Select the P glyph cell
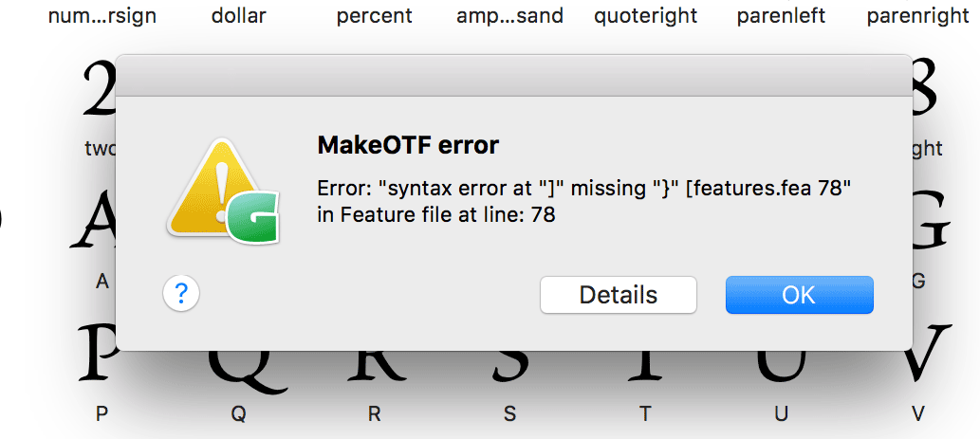The width and height of the screenshot is (980, 439). (x=100, y=375)
